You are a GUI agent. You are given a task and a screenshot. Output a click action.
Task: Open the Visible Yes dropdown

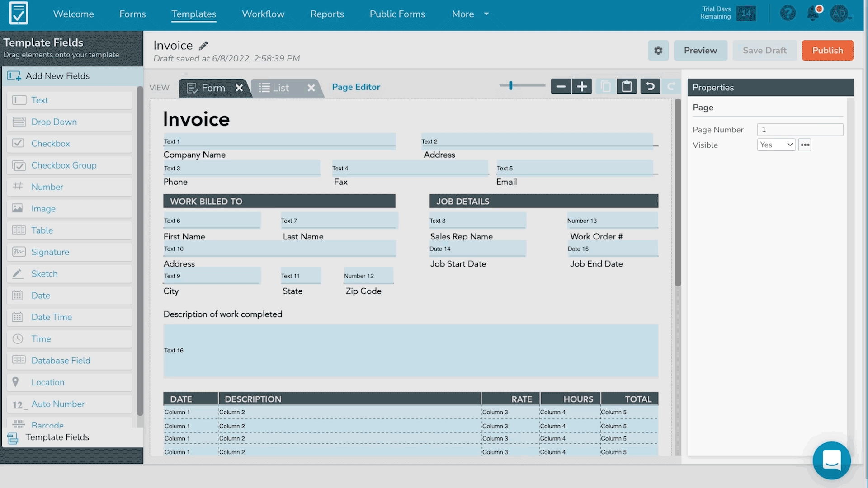point(776,145)
